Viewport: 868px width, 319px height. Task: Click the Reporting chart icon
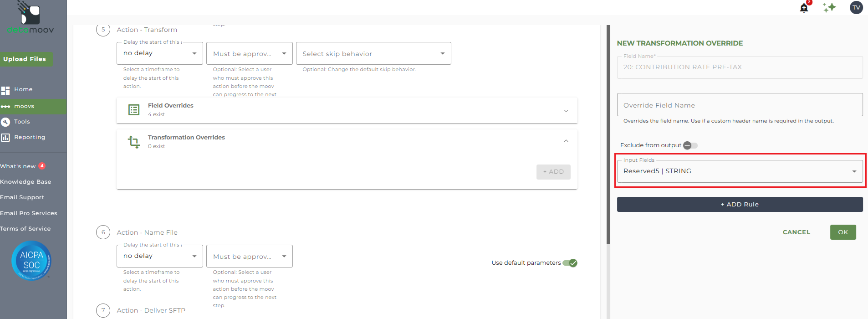(x=5, y=137)
